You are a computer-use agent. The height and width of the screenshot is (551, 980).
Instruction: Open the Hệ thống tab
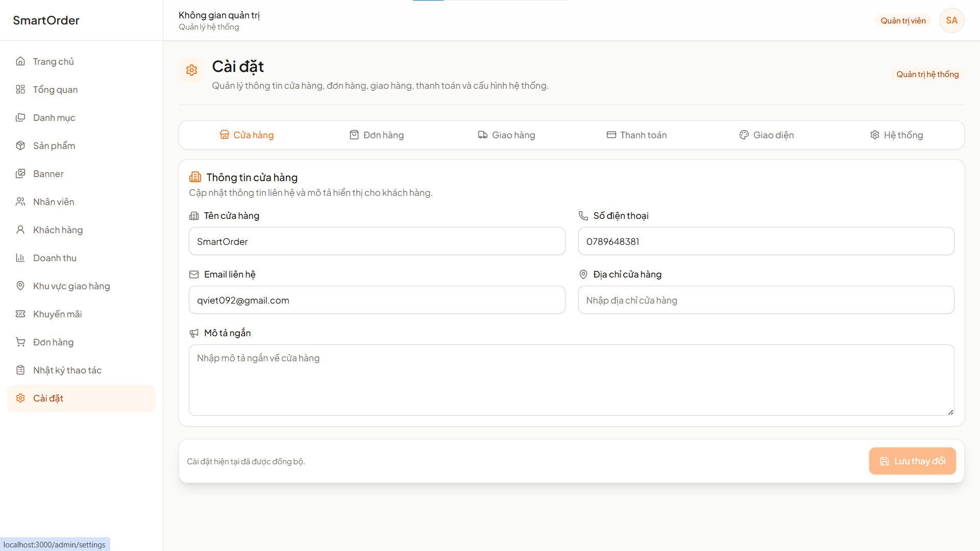pos(896,135)
